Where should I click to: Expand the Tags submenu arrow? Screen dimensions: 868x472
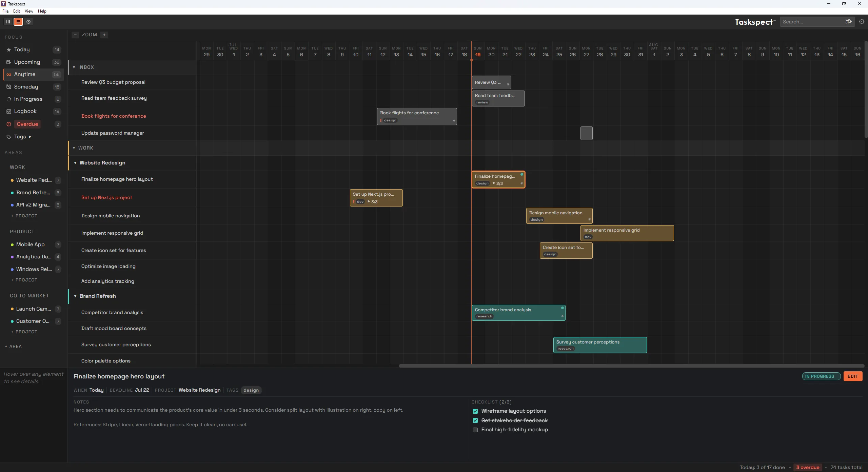pos(30,137)
